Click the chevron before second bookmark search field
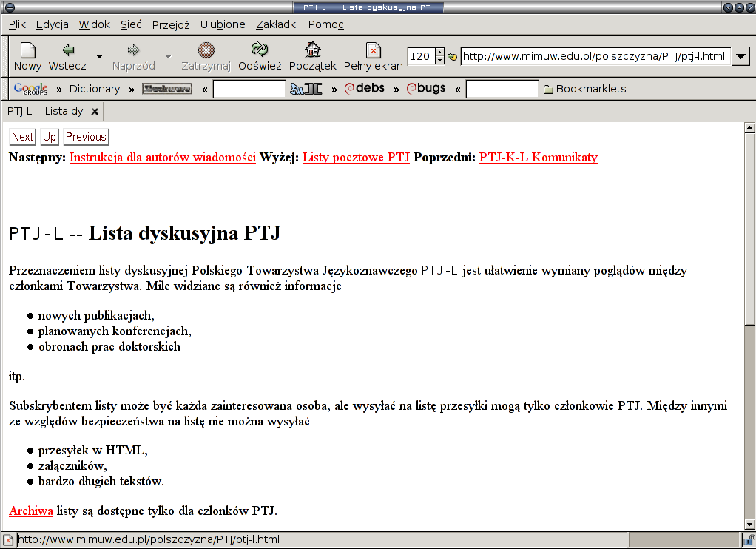756x549 pixels. click(458, 90)
